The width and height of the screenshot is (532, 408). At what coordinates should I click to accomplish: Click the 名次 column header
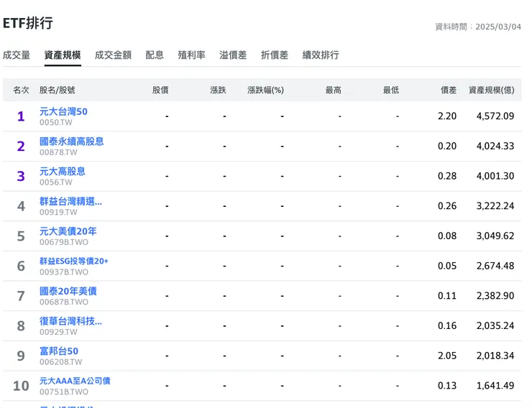[x=21, y=90]
